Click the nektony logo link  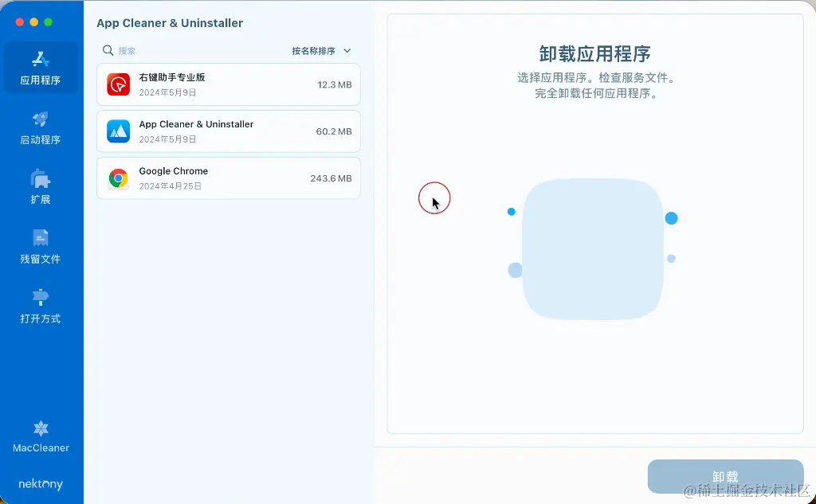click(41, 484)
